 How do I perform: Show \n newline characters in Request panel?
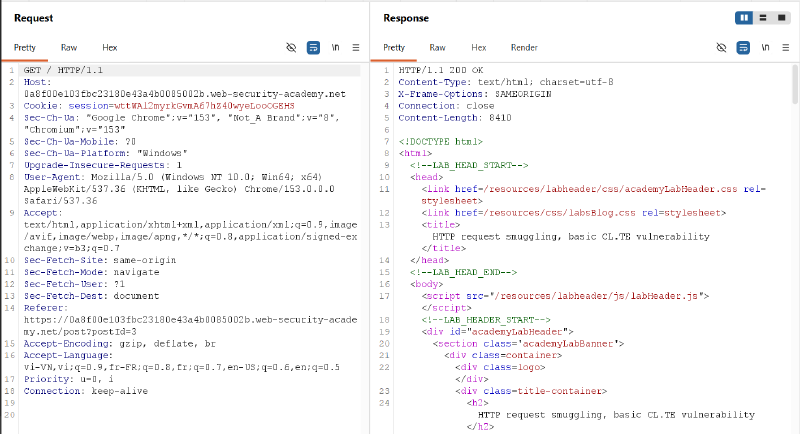coord(335,47)
